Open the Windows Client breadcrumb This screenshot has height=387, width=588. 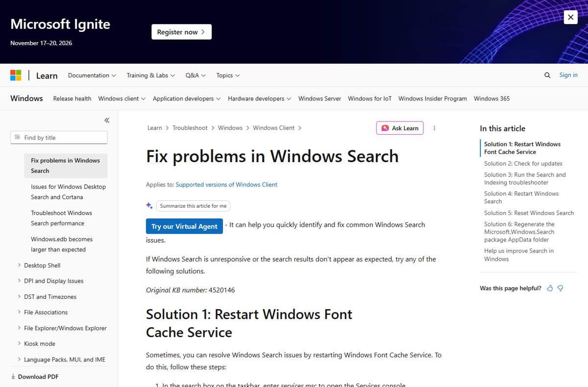point(273,128)
